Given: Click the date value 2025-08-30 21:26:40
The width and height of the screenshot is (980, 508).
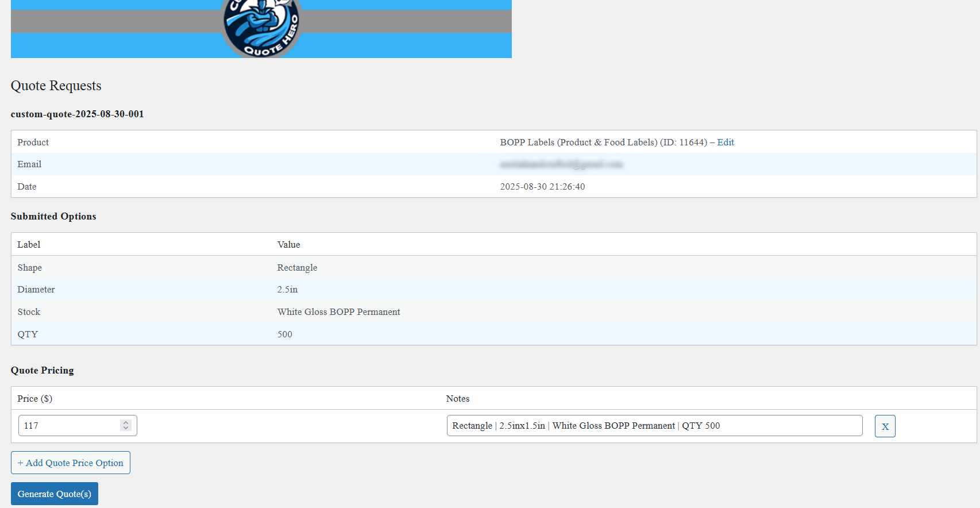Looking at the screenshot, I should (x=542, y=187).
